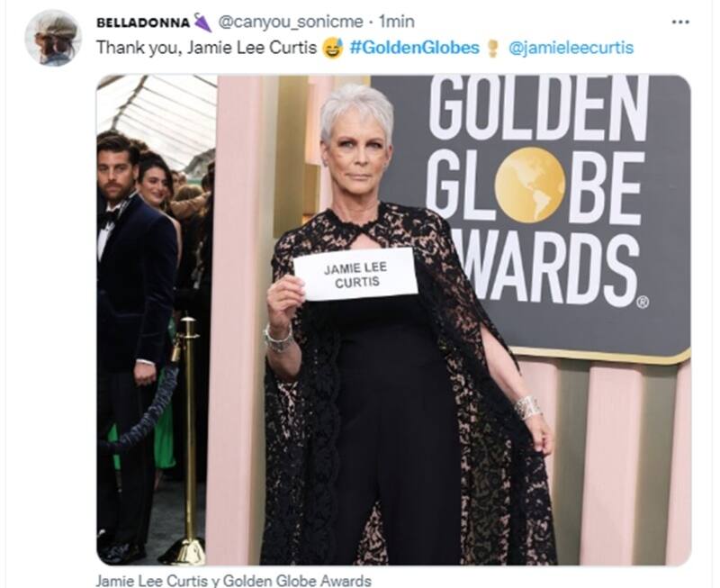Select the image caption below the photo
The height and width of the screenshot is (588, 720).
[233, 580]
